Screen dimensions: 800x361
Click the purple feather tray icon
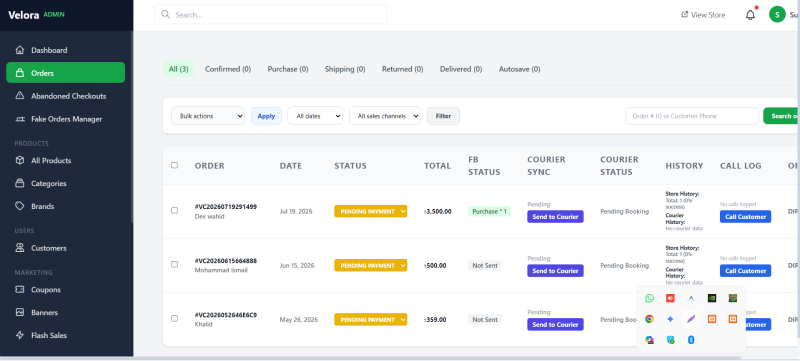pyautogui.click(x=691, y=319)
